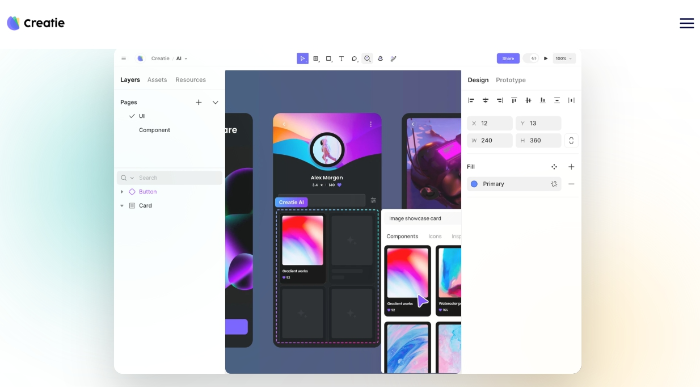Open the site hamburger menu
The image size is (700, 387).
[687, 23]
